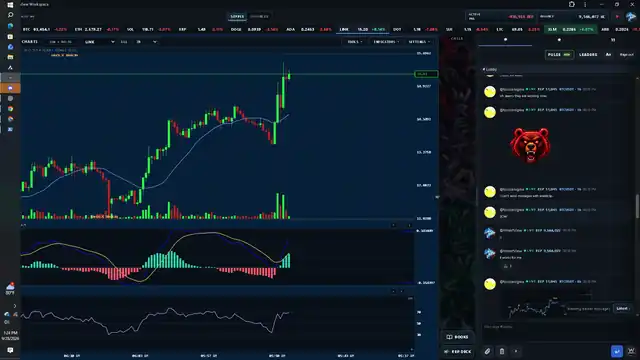
Task: Open the LINK symbol dropdown in charts
Action: [x=100, y=42]
